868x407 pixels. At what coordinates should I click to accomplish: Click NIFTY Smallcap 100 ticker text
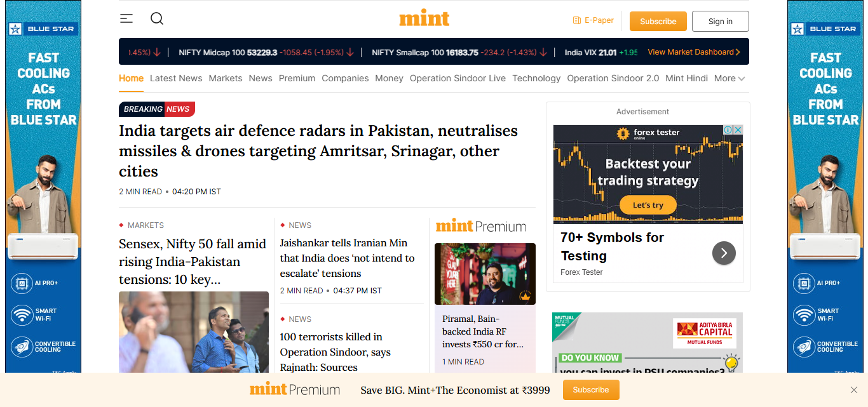point(408,52)
